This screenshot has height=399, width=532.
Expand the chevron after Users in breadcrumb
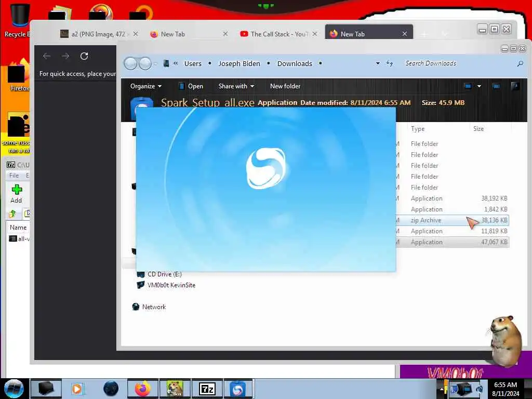tap(210, 63)
